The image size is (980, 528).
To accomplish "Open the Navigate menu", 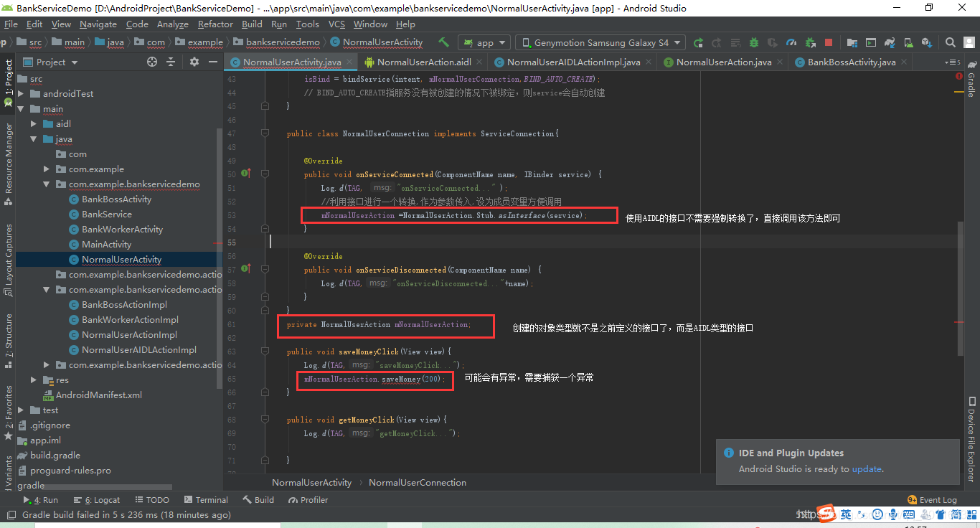I will (98, 24).
